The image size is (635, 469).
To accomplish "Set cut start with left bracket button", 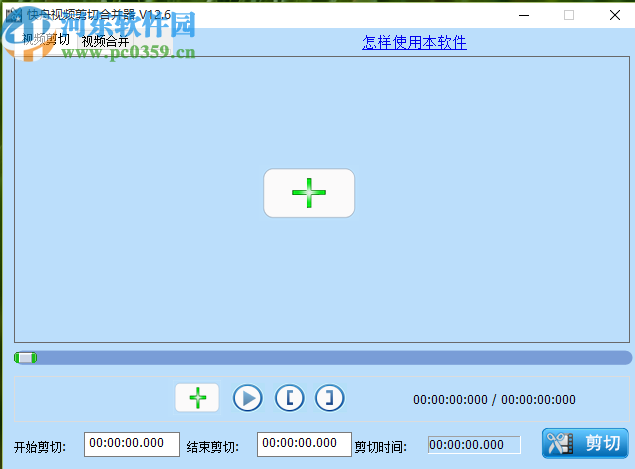I will [289, 398].
